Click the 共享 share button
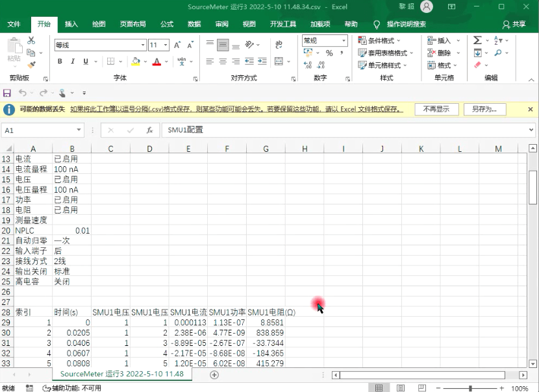Screen dimensions: 539x392 tap(514, 24)
